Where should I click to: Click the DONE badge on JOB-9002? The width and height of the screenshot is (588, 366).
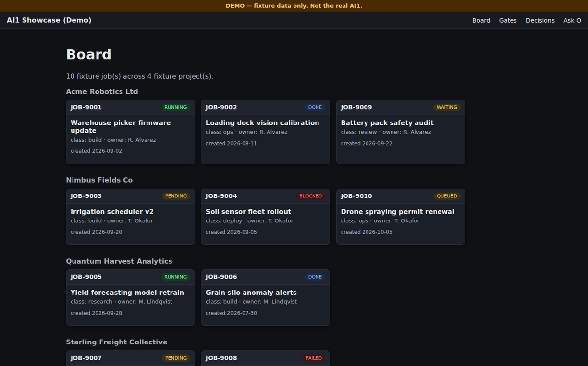tap(315, 107)
